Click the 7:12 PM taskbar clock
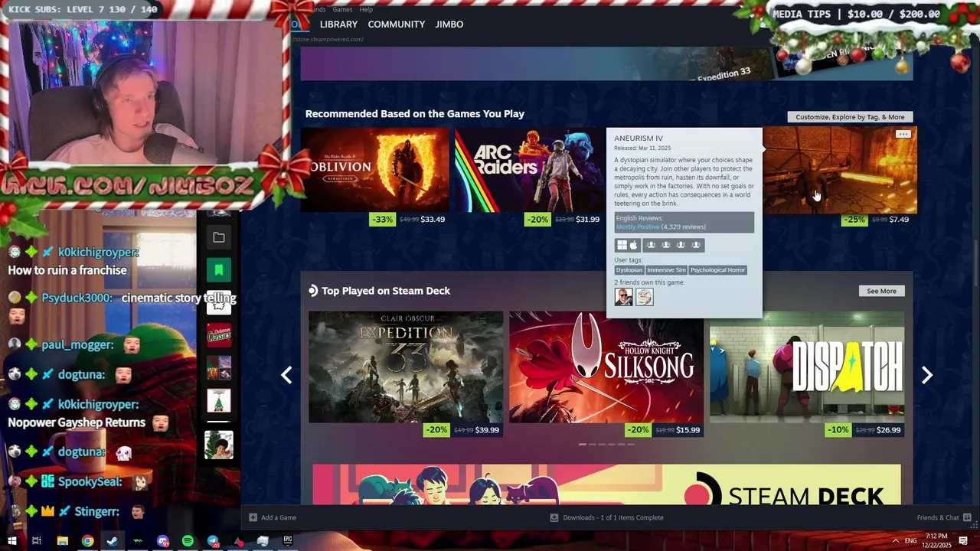This screenshot has height=551, width=980. click(x=936, y=536)
